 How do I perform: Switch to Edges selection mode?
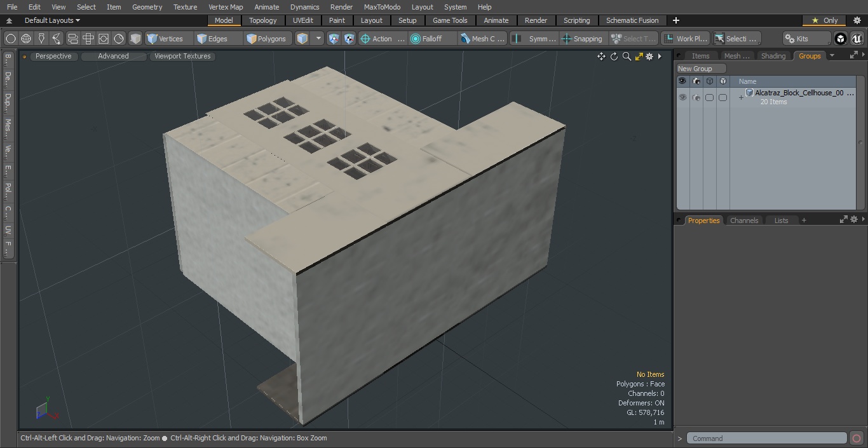pos(219,39)
